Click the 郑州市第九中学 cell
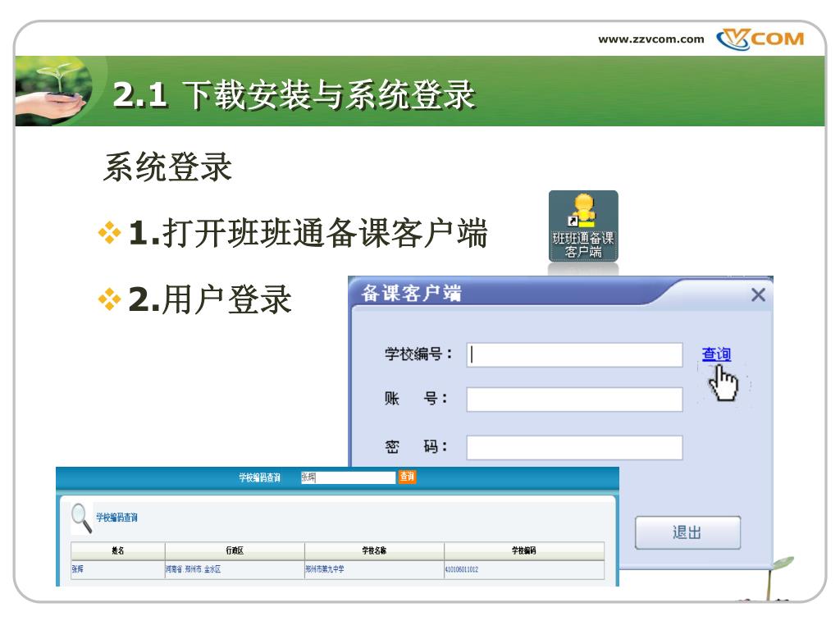This screenshot has width=840, height=630. (x=374, y=569)
